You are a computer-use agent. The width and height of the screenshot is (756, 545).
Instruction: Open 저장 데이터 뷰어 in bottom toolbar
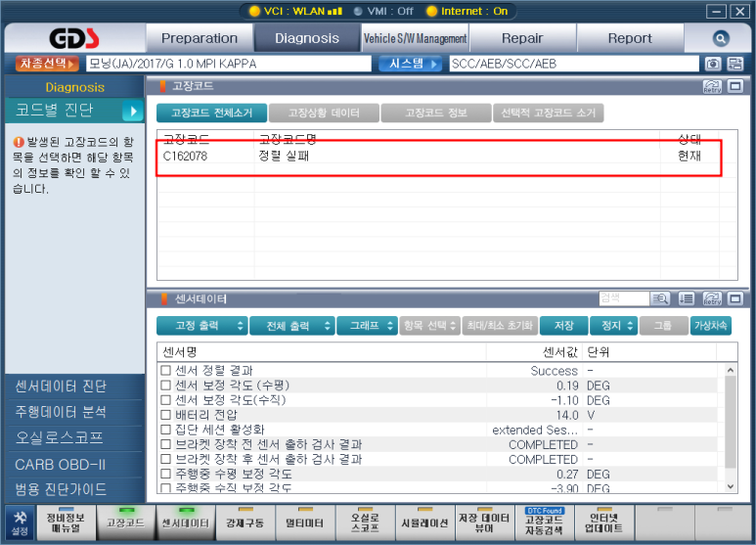pyautogui.click(x=484, y=522)
